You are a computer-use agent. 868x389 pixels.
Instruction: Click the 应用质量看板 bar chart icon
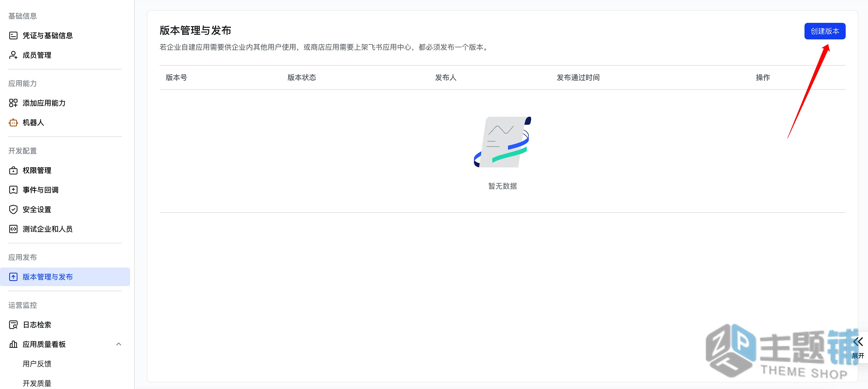[13, 344]
